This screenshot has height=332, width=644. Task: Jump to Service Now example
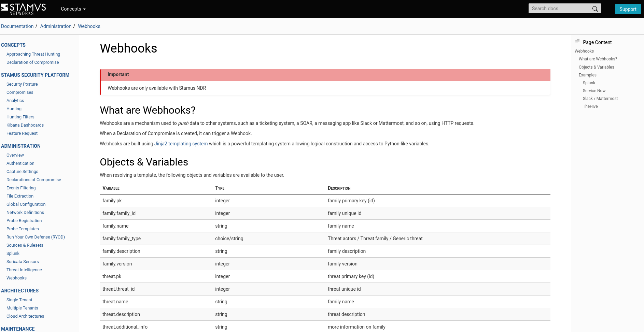[594, 91]
